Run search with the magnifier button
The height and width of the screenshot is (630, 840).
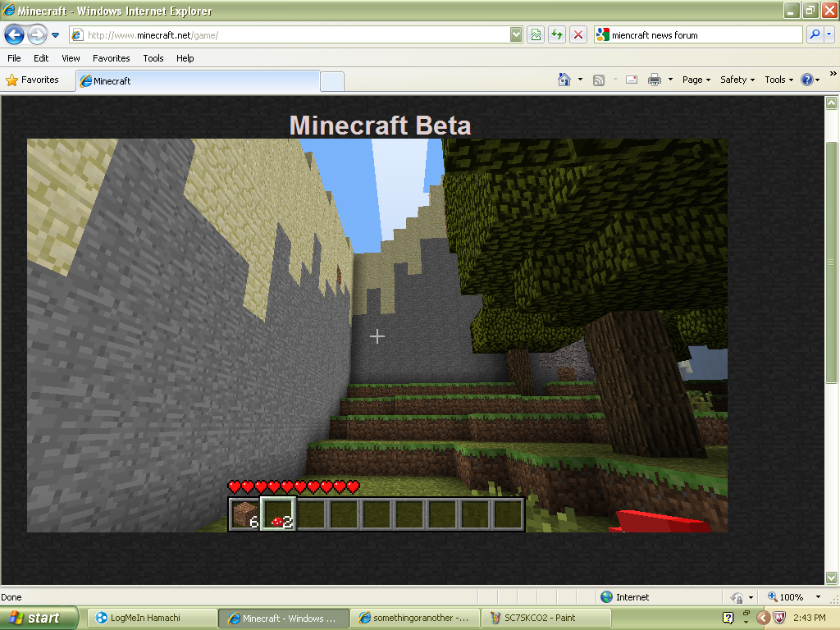coord(815,34)
